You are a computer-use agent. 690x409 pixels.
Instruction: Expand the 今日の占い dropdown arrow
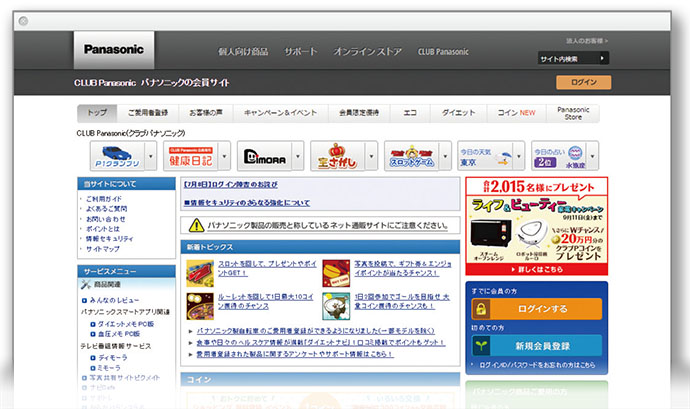[x=592, y=156]
